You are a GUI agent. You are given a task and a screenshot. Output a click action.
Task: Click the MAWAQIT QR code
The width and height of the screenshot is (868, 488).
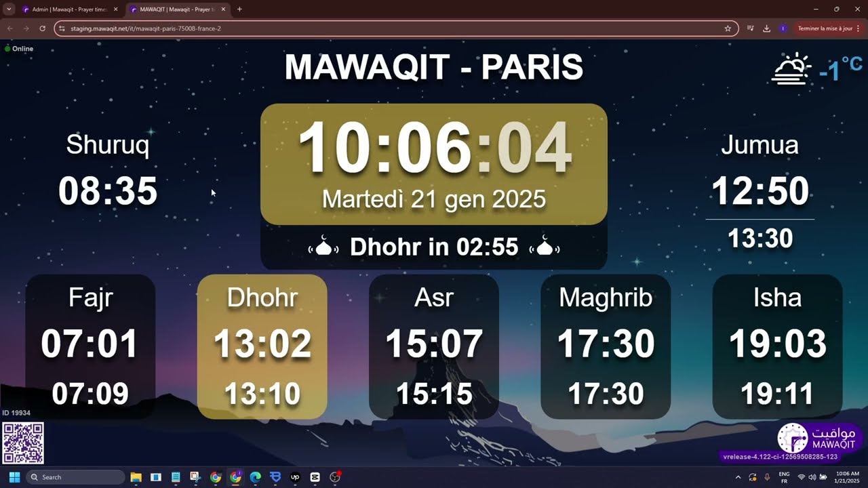point(23,443)
